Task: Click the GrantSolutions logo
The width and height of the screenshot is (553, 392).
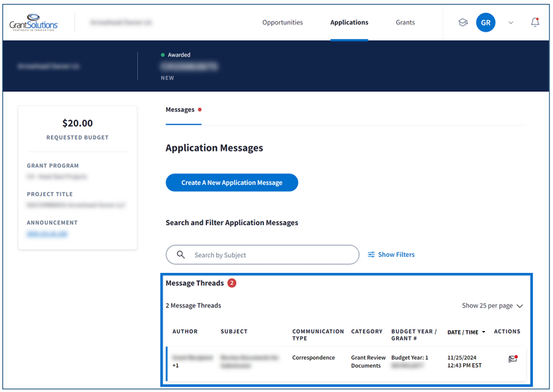Action: [x=33, y=23]
